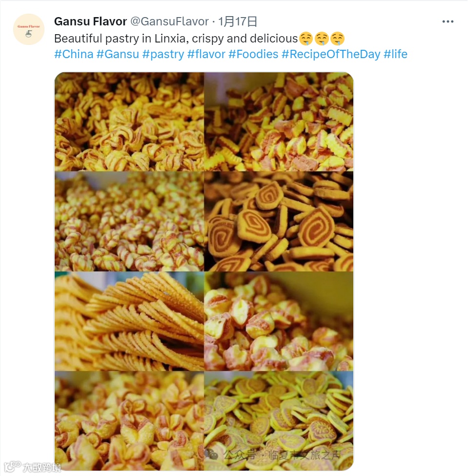View the flower-shaped pastry photo

click(129, 421)
